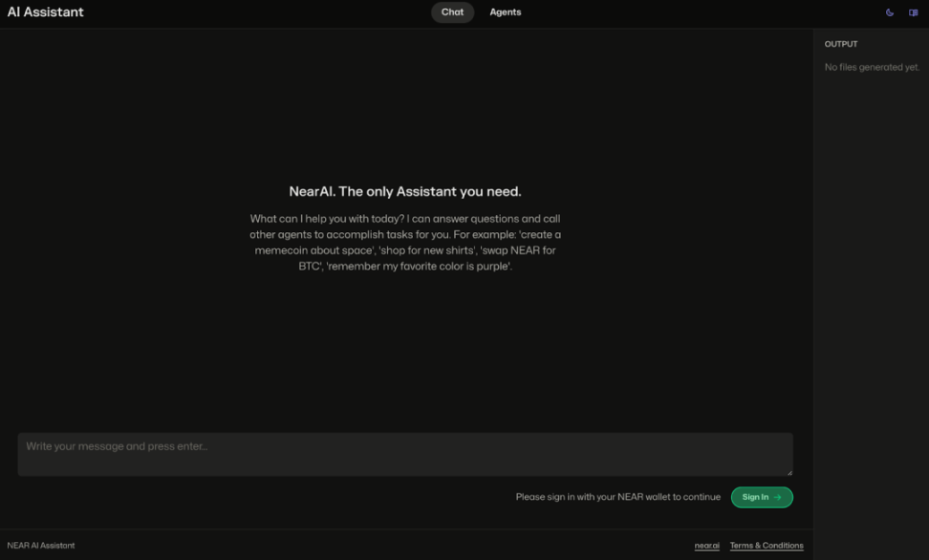Open the near.ai footer link
This screenshot has width=929, height=560.
706,546
